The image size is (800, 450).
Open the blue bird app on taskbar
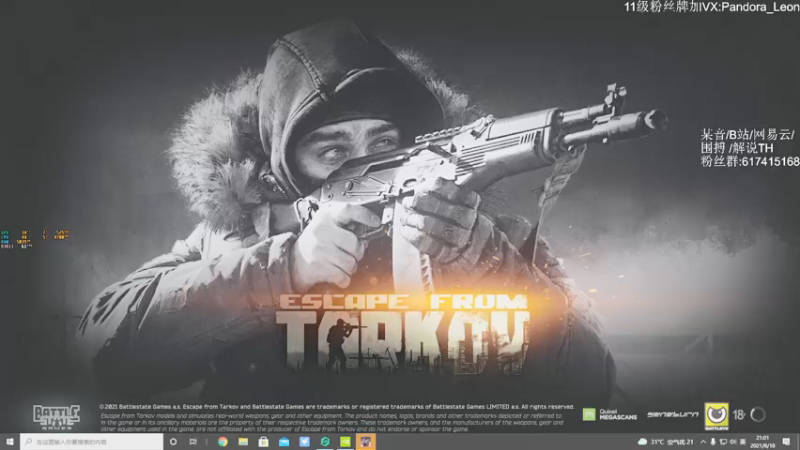tap(305, 442)
